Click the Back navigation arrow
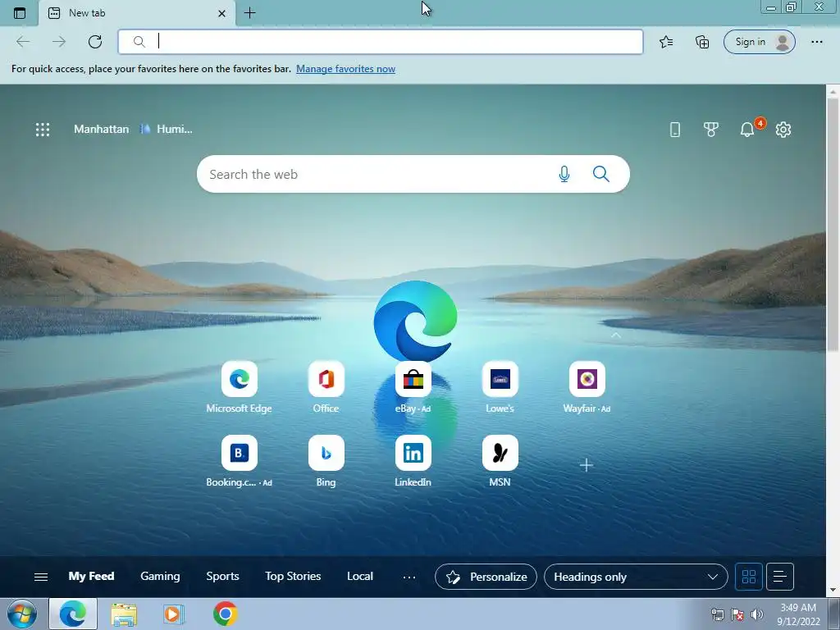The height and width of the screenshot is (630, 840). [23, 42]
